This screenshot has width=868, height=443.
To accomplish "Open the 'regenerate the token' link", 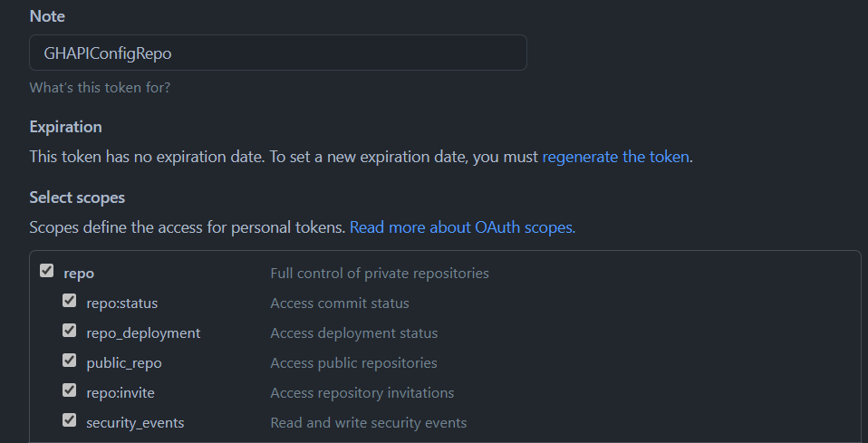I will tap(615, 157).
